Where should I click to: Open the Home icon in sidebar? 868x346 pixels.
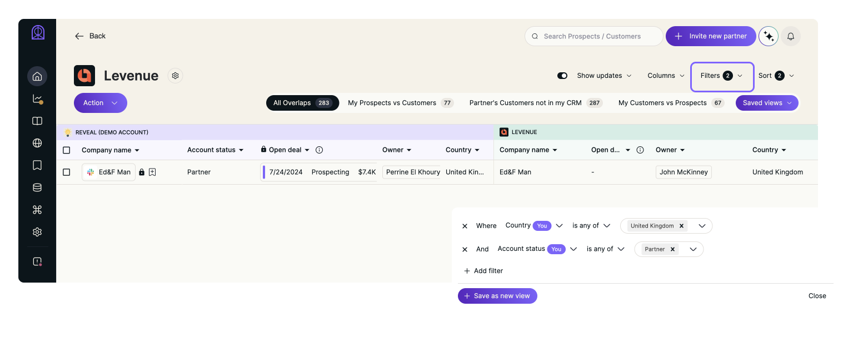(37, 76)
